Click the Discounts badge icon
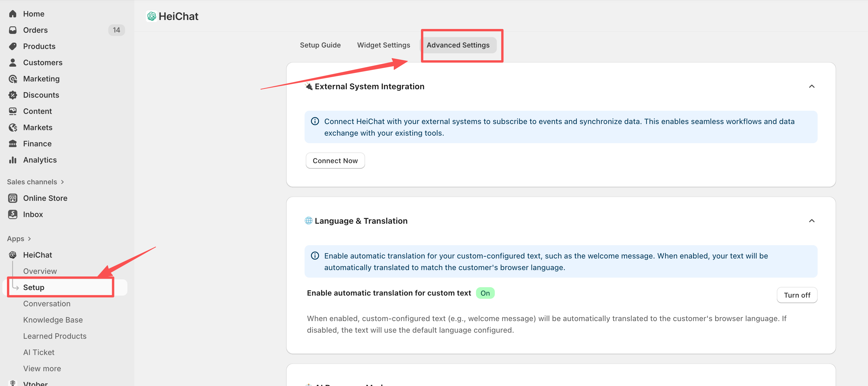The image size is (868, 386). 13,95
